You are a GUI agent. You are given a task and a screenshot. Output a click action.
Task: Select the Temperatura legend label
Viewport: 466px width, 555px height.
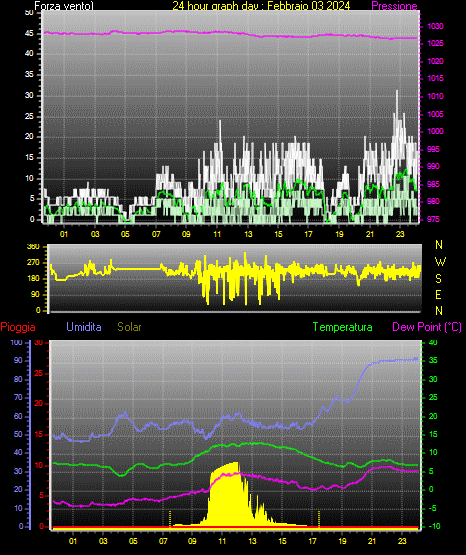pyautogui.click(x=342, y=327)
